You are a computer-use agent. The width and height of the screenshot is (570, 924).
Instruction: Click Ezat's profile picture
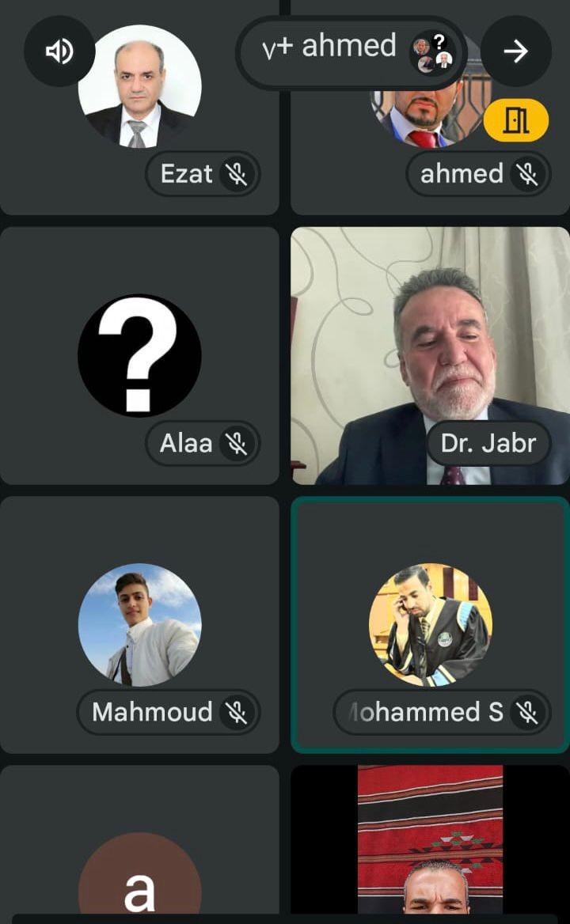(x=139, y=87)
